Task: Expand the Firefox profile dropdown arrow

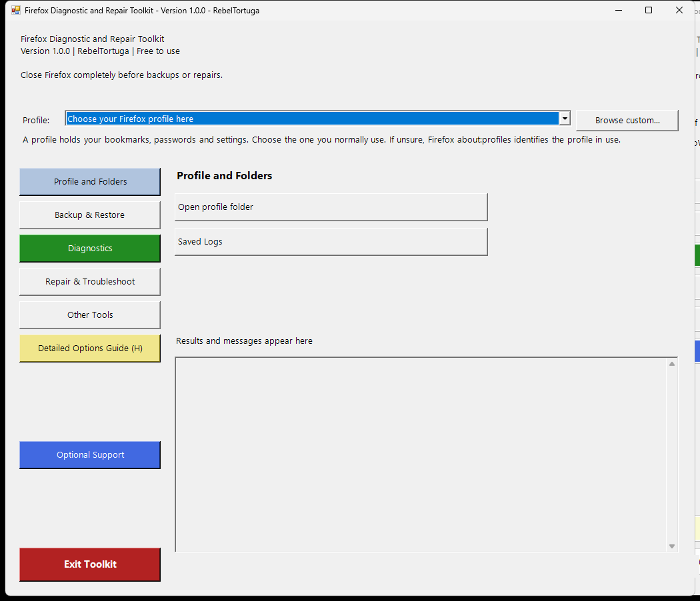Action: tap(565, 119)
